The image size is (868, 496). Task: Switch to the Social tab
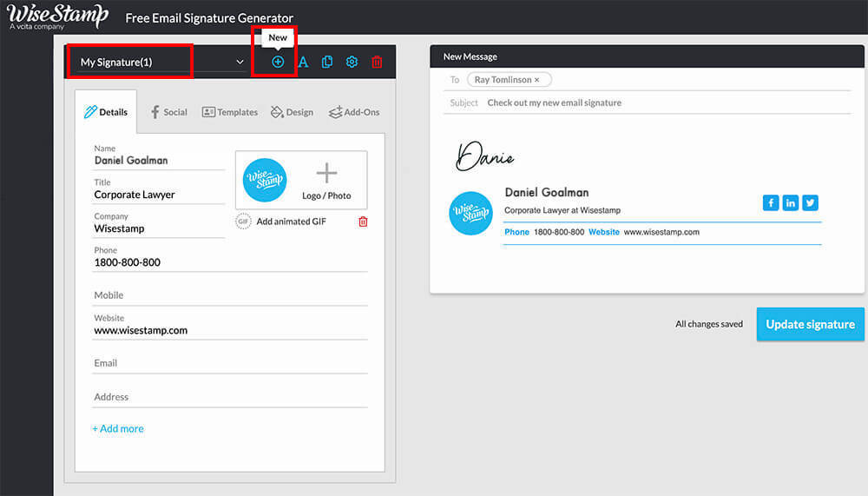[x=169, y=112]
